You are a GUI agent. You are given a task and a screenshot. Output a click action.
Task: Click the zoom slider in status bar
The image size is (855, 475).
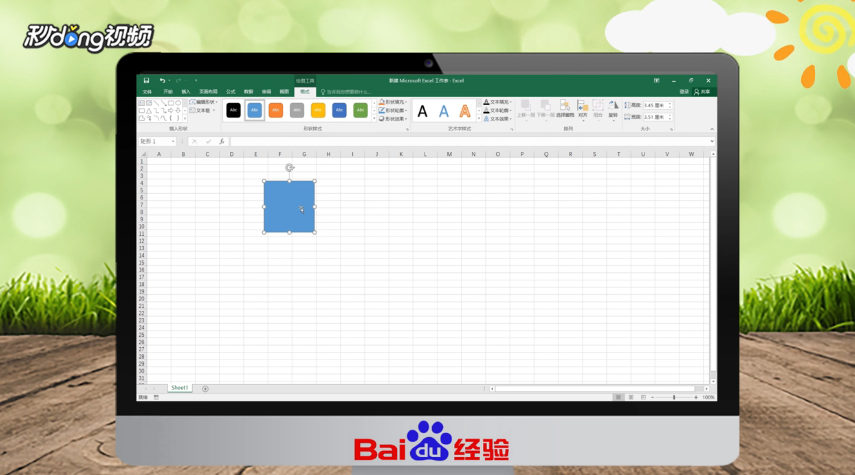click(674, 398)
